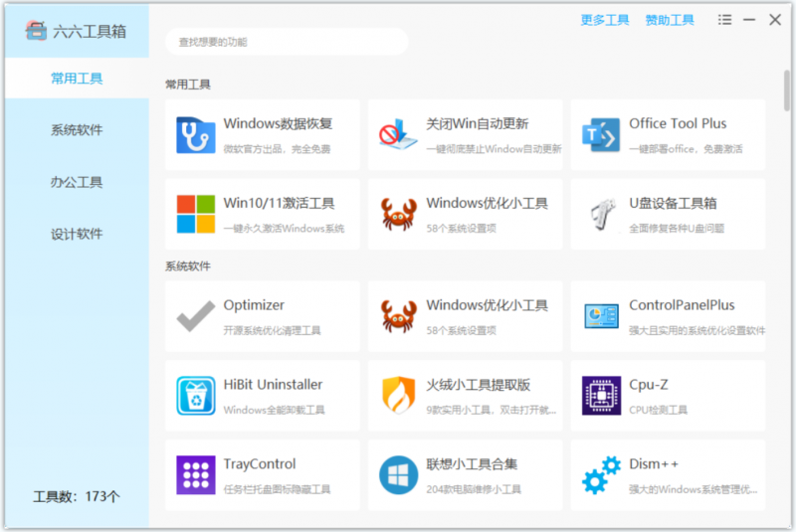Screen dimensions: 796x532
Task: Click Win10/11激活工具 title text
Action: click(279, 204)
